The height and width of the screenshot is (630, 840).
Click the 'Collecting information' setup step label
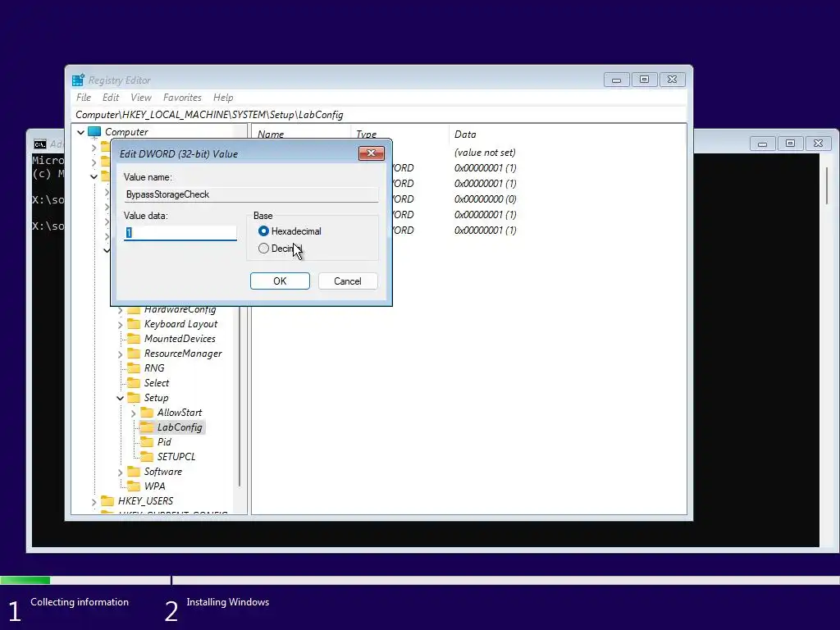[x=80, y=602]
